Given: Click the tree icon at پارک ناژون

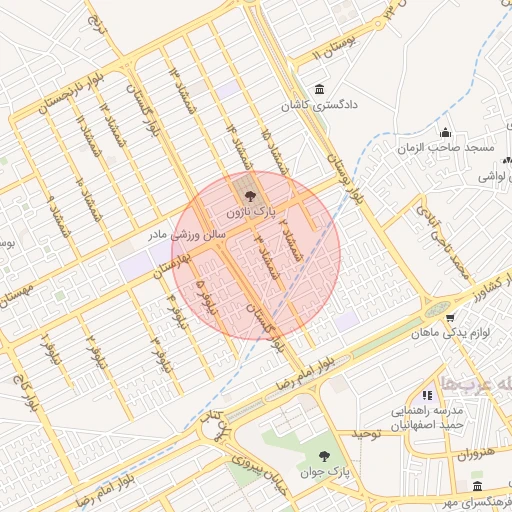Looking at the screenshot, I should [249, 196].
